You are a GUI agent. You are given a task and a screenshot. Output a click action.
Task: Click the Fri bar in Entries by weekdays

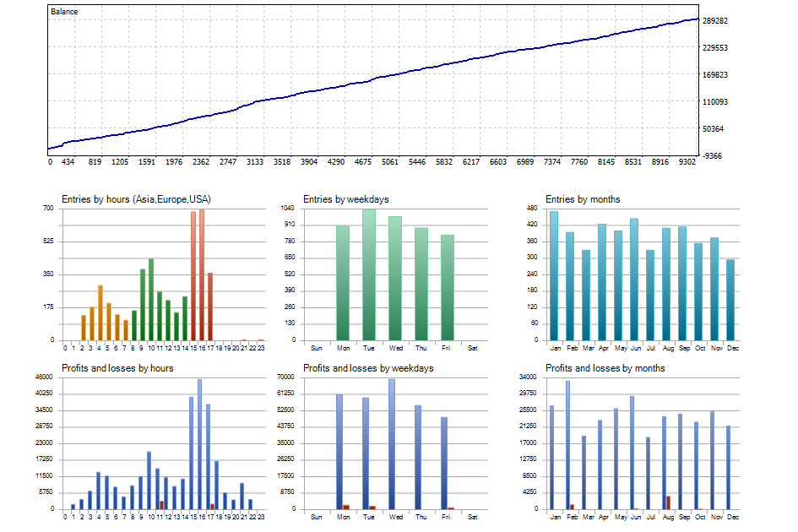448,288
